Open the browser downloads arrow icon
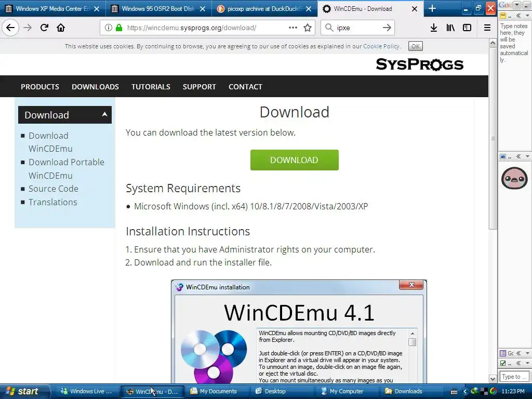 point(434,28)
